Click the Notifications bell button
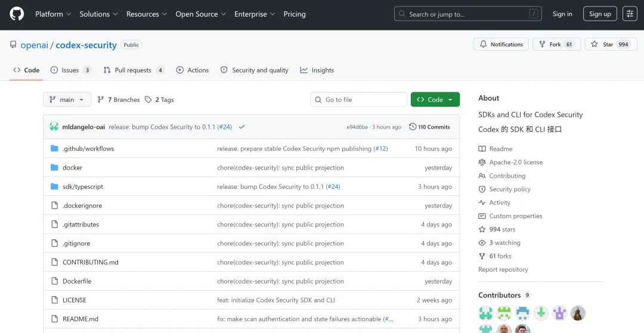The height and width of the screenshot is (333, 644). coord(501,44)
